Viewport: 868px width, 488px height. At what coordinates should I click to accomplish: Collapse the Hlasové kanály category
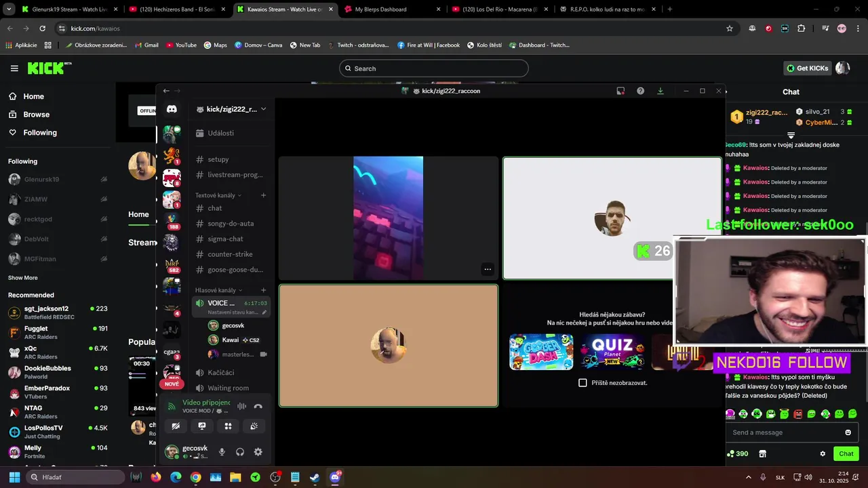click(x=218, y=290)
